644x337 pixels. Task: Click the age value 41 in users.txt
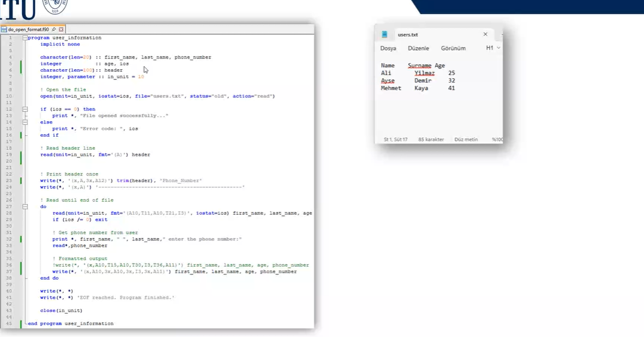(x=452, y=88)
